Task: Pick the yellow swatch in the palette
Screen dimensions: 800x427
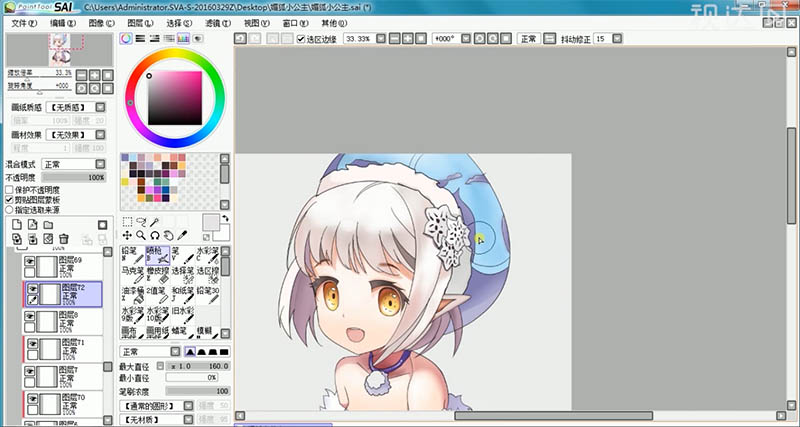Action: 125,182
